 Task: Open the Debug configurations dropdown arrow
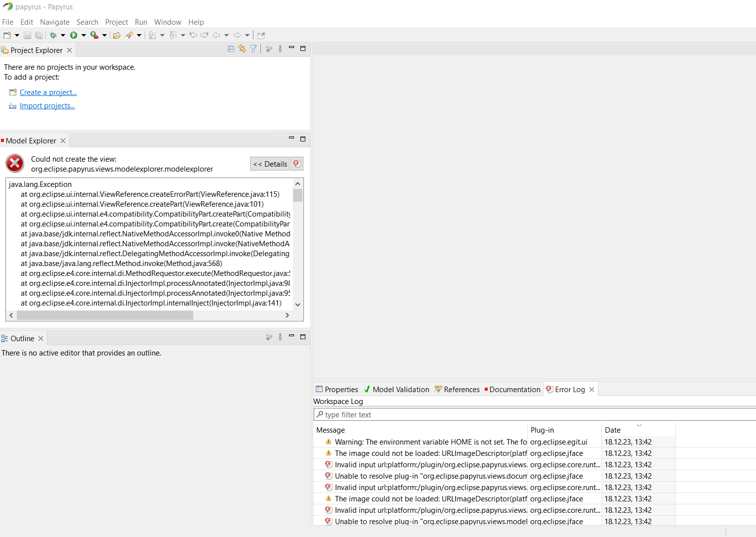(63, 35)
